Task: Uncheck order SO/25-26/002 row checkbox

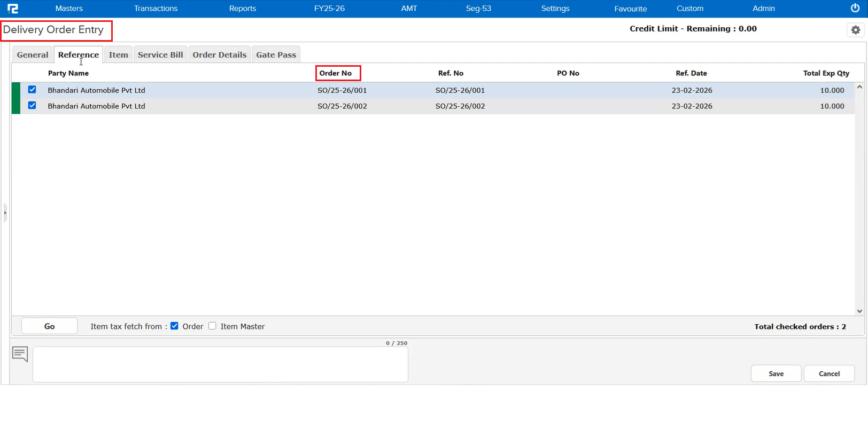Action: 32,106
